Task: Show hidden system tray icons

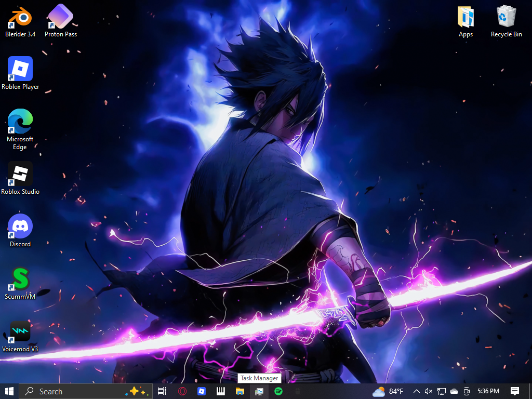Action: click(417, 391)
